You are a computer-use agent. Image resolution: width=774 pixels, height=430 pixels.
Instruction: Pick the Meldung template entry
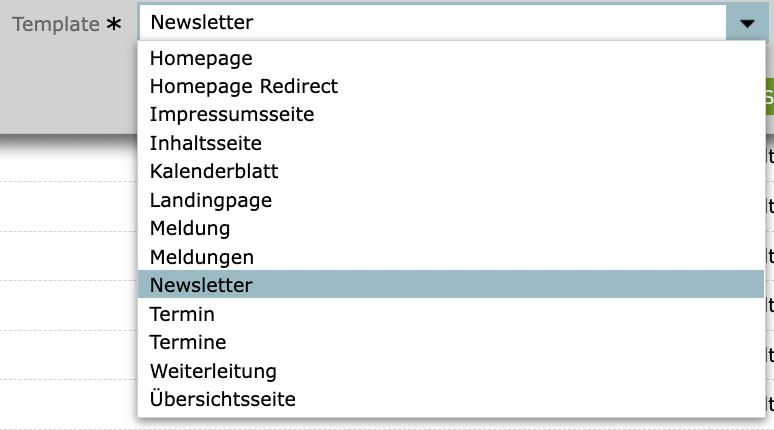(x=190, y=228)
